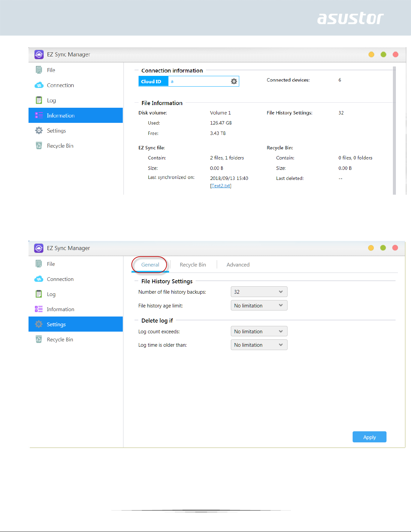Click the "3.43 TB" free value
411x532 pixels.
tap(218, 133)
